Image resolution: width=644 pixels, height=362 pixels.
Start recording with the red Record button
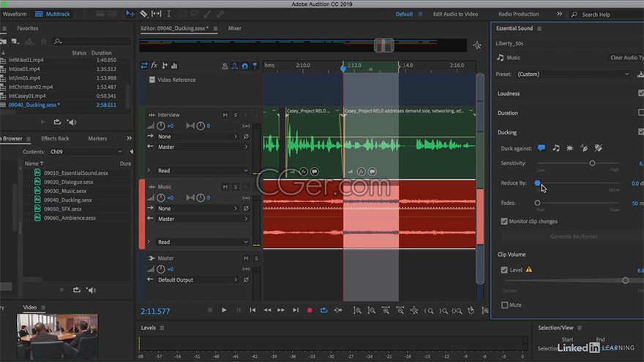(x=310, y=310)
